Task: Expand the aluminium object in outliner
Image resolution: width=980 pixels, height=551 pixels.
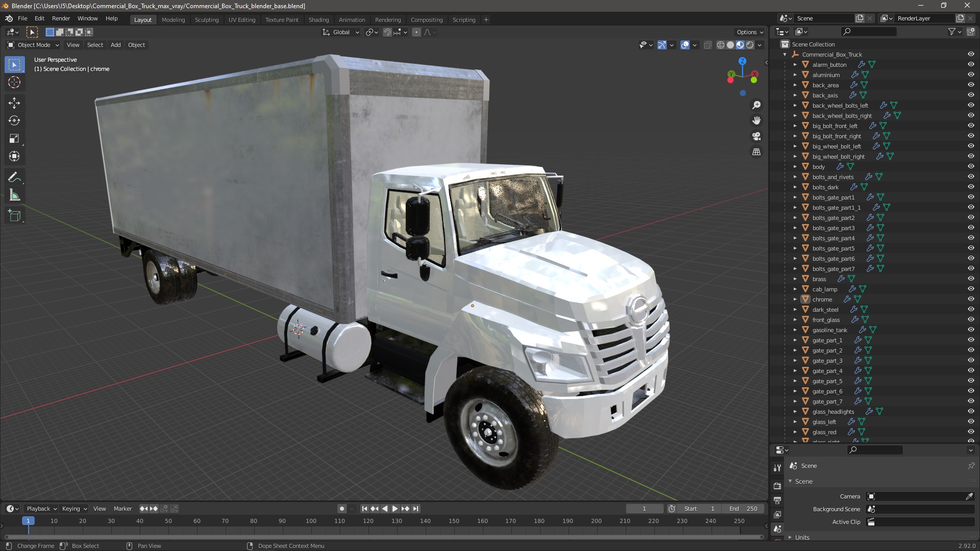Action: (x=795, y=75)
